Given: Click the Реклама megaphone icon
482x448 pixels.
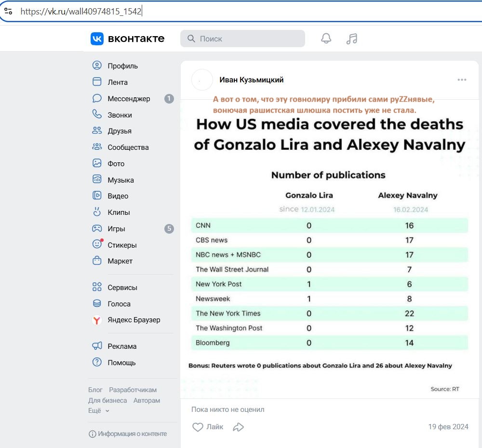Looking at the screenshot, I should pyautogui.click(x=97, y=346).
